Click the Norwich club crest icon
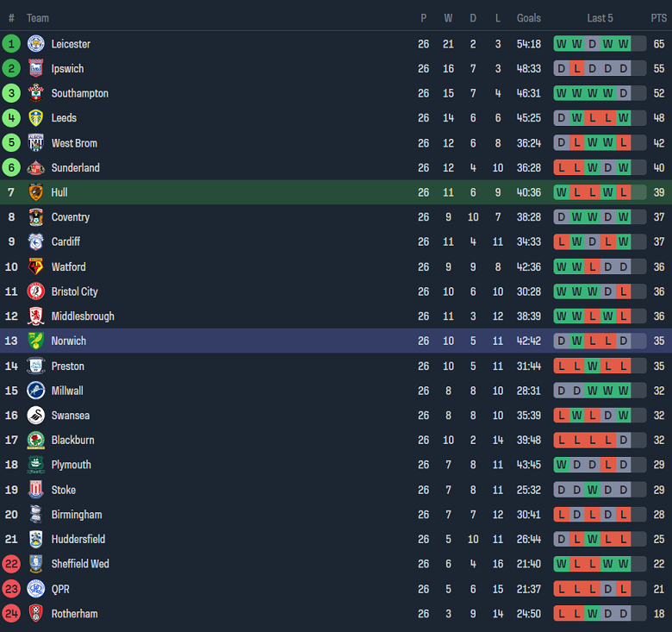672x632 pixels. [35, 341]
